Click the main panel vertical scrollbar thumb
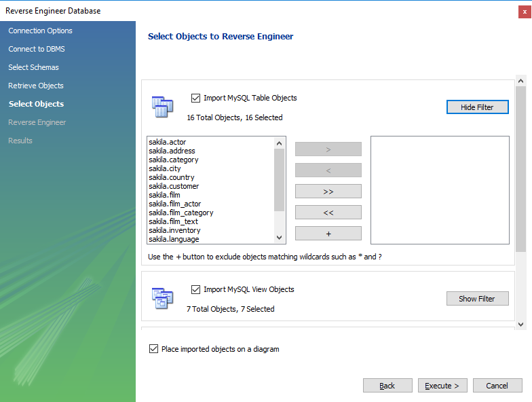 coord(520,170)
